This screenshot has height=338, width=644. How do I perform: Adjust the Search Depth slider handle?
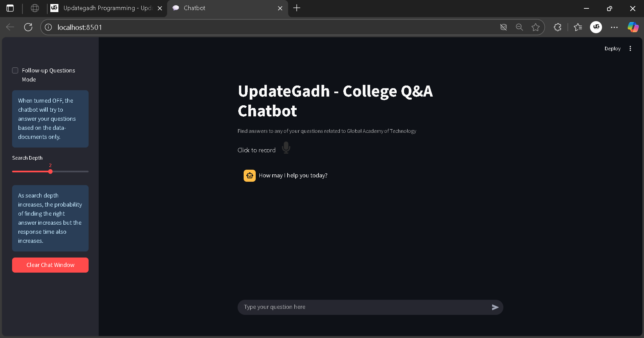50,171
